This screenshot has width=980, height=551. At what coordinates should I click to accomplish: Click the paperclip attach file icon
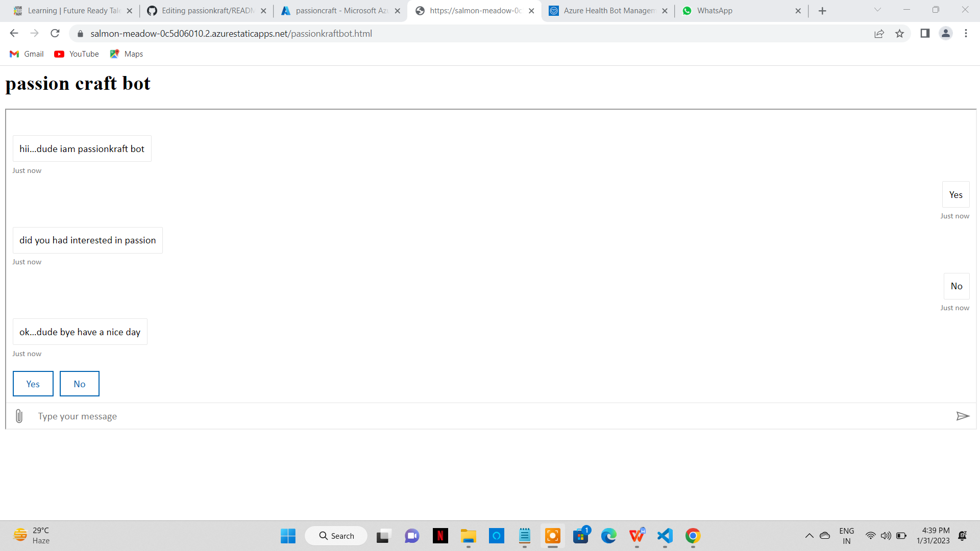19,416
